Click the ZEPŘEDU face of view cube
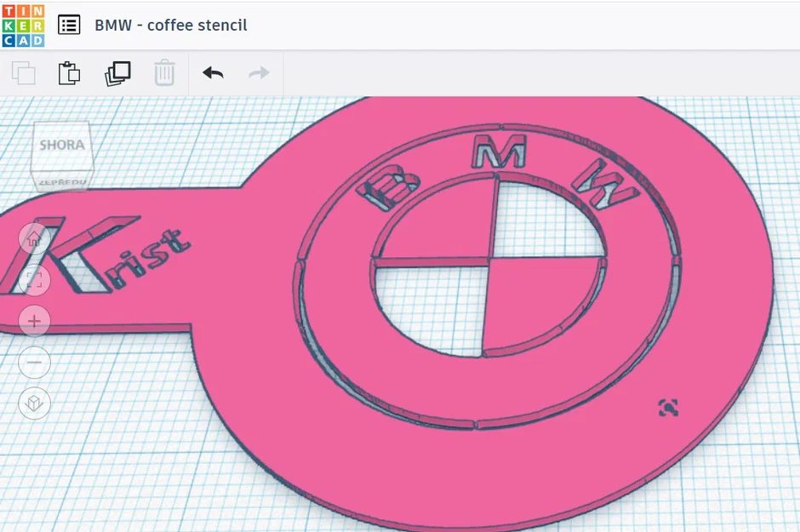Viewport: 800px width, 532px height. (x=62, y=181)
